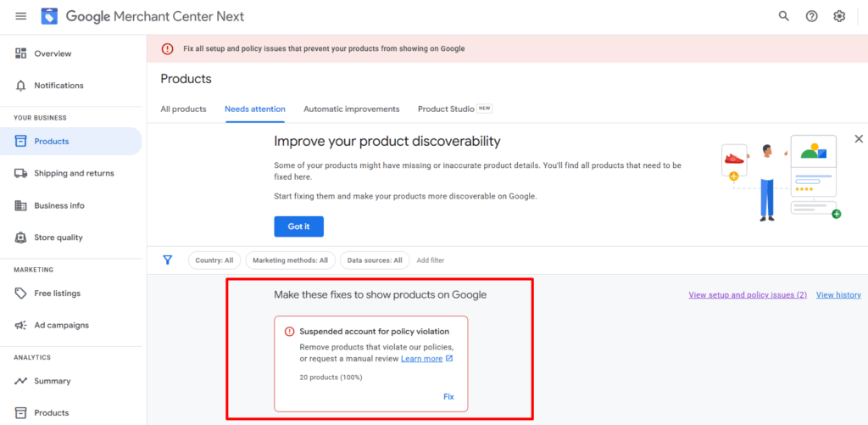868x425 pixels.
Task: Click the external link icon beside Learn more
Action: 449,359
